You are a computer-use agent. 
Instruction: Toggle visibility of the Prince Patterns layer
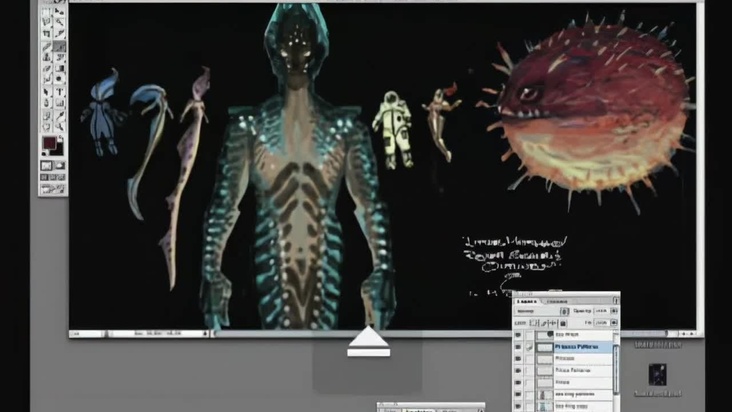point(519,370)
